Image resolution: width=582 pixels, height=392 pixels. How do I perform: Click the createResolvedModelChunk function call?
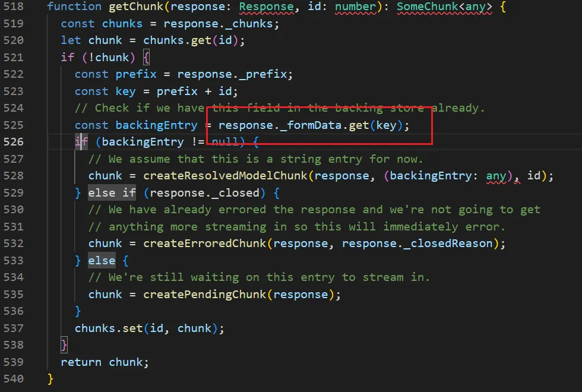(226, 176)
